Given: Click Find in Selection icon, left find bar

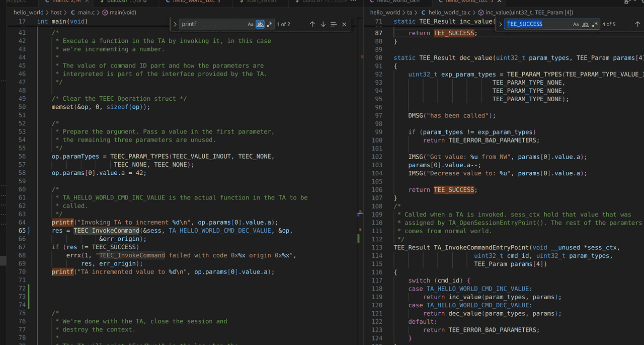Looking at the screenshot, I should [x=334, y=24].
